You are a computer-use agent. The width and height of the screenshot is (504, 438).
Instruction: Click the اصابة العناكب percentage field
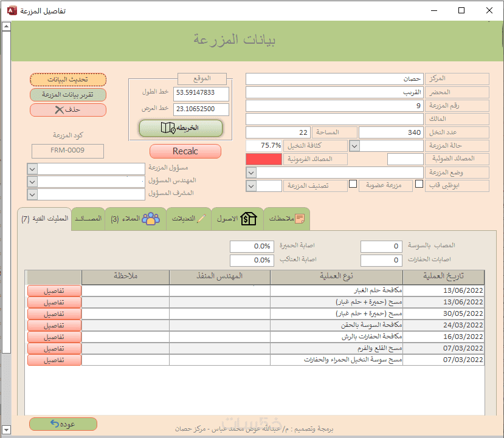tap(252, 261)
